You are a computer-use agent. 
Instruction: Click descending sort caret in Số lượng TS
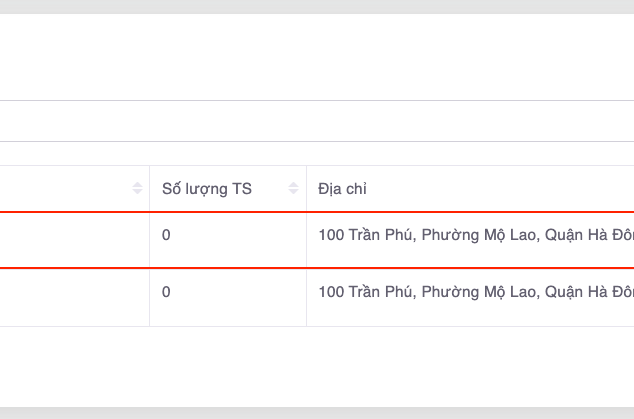[293, 192]
